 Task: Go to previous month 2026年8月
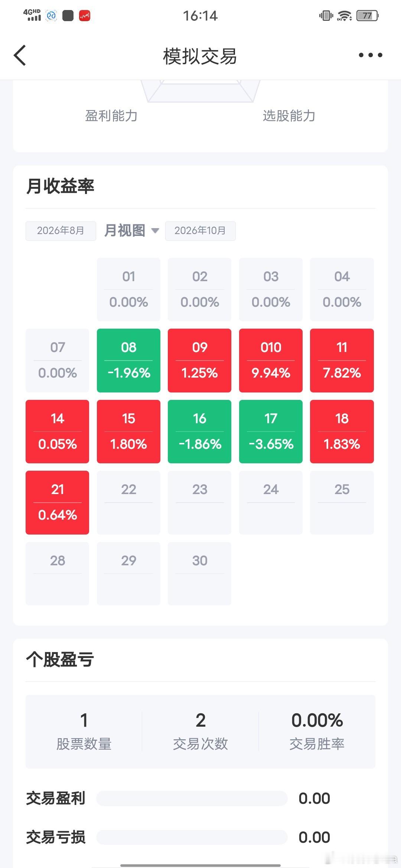61,231
